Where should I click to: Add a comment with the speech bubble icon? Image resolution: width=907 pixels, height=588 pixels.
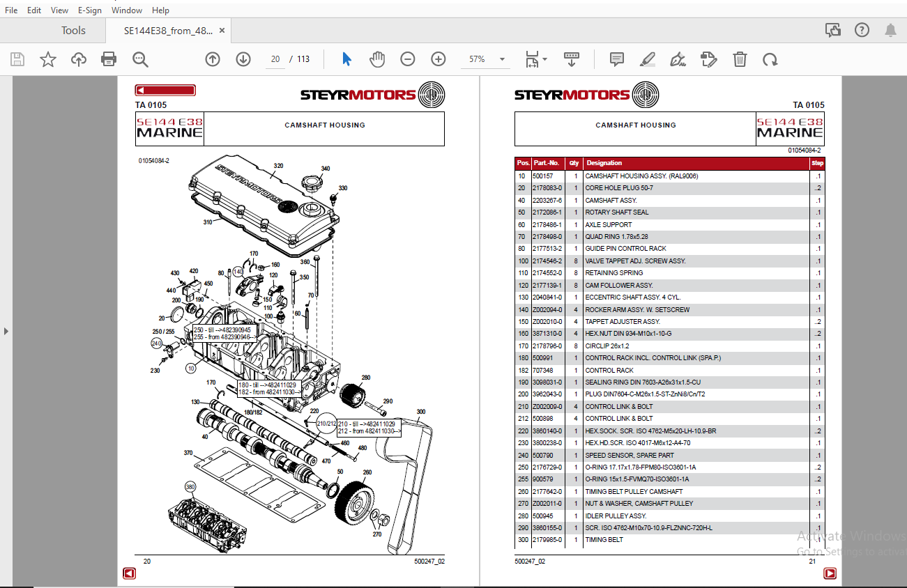click(x=617, y=59)
